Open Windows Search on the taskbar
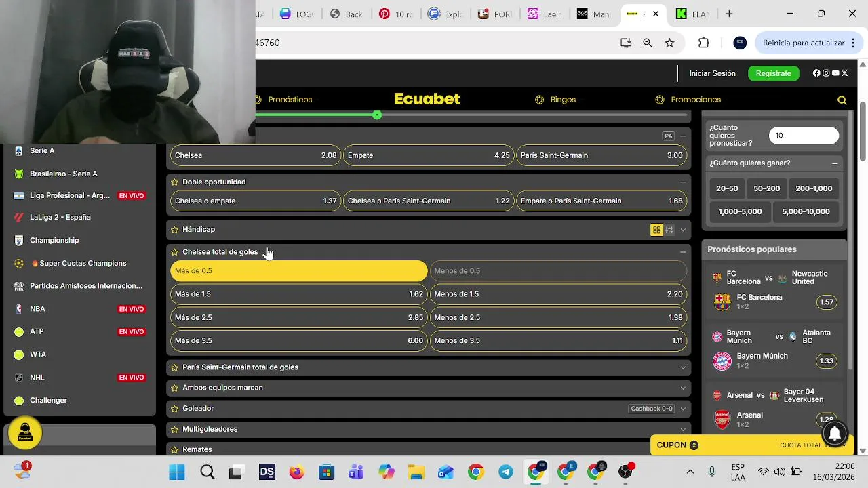Screen dimensions: 868x488 click(207, 472)
